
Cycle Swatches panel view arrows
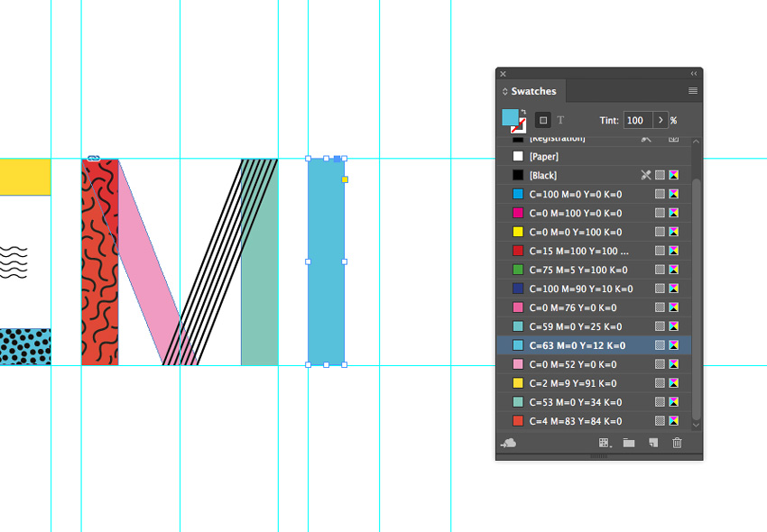(x=504, y=91)
